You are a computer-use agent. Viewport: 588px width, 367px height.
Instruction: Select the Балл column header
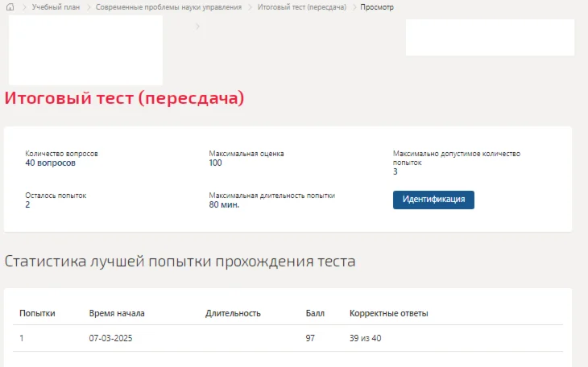[315, 313]
